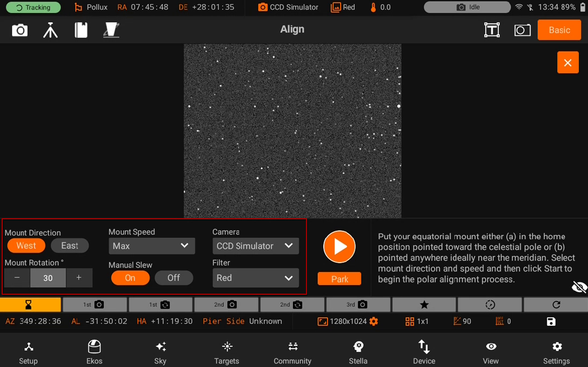Image resolution: width=588 pixels, height=367 pixels.
Task: Click the WiFi status icon
Action: [x=519, y=7]
